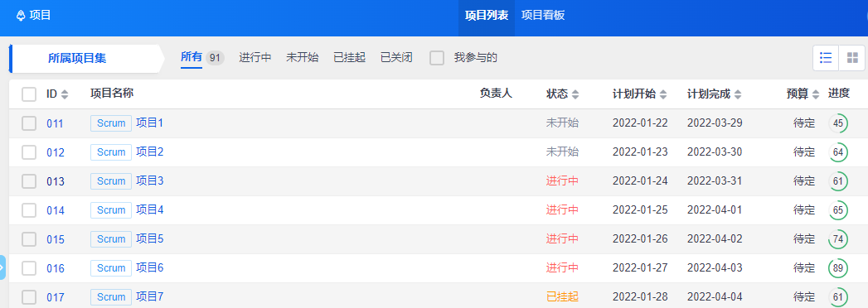
Task: Click 已挂起 status in 项目7 row
Action: (562, 297)
